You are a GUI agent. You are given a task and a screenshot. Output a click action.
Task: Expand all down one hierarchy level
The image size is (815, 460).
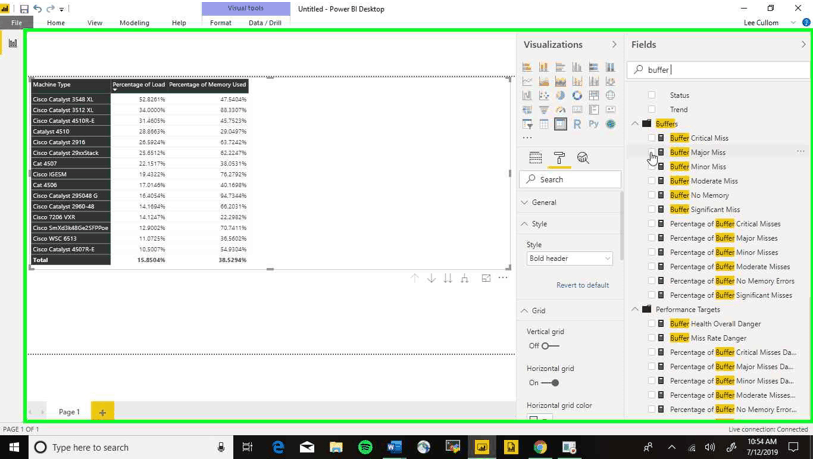click(x=465, y=279)
